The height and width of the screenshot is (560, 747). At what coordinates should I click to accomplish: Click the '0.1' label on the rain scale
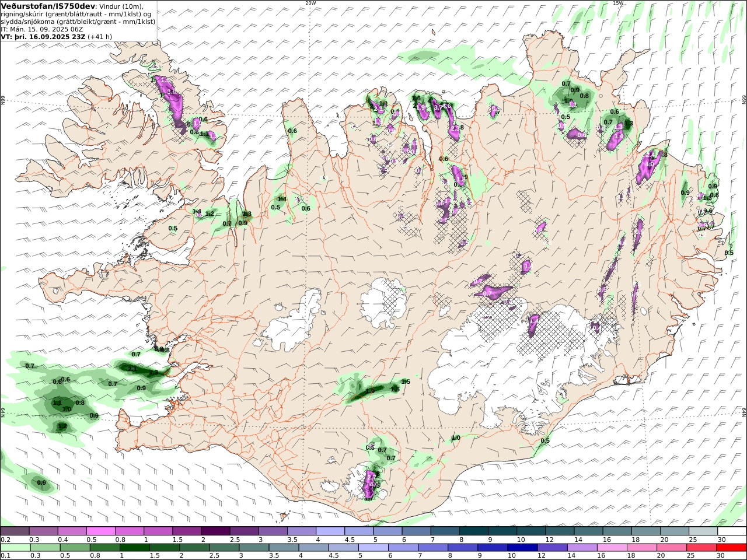tap(5, 556)
